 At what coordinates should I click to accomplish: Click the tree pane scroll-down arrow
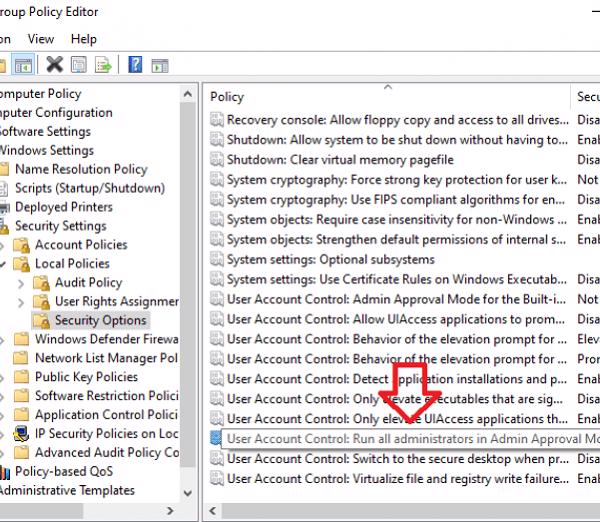click(x=188, y=493)
